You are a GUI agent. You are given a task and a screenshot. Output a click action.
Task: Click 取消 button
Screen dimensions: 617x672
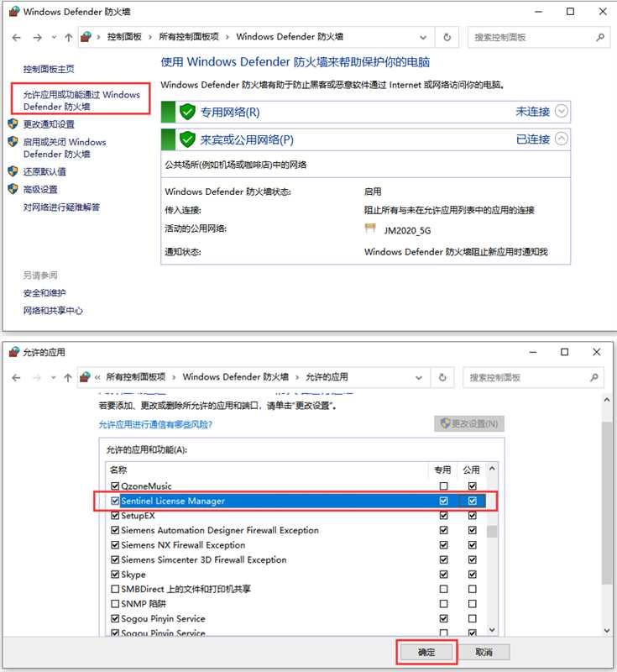tap(484, 653)
